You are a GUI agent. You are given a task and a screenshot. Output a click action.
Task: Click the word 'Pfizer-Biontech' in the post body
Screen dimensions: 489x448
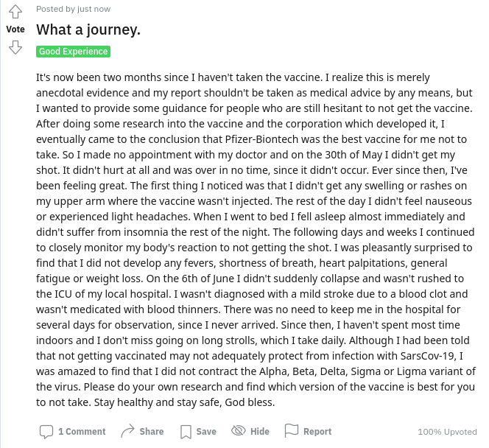[261, 139]
